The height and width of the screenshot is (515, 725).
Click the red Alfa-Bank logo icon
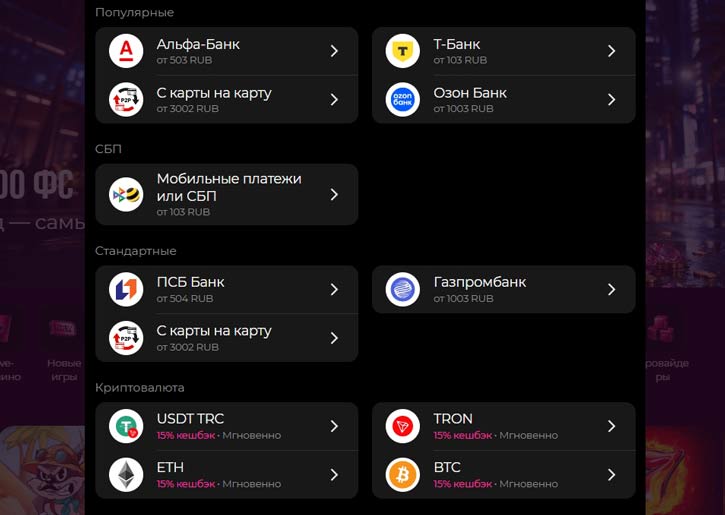click(x=126, y=51)
